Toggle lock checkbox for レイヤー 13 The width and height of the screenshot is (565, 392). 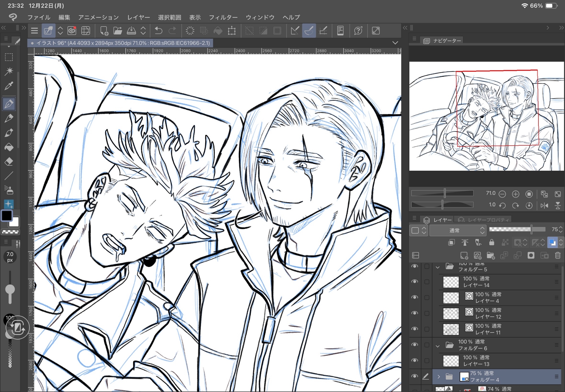427,361
